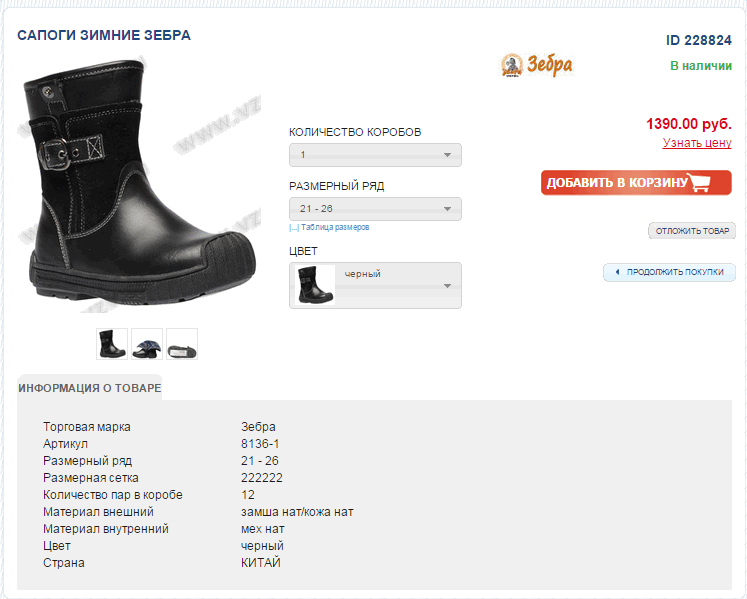Click the small boot image in color selector
The height and width of the screenshot is (599, 747).
pos(314,285)
